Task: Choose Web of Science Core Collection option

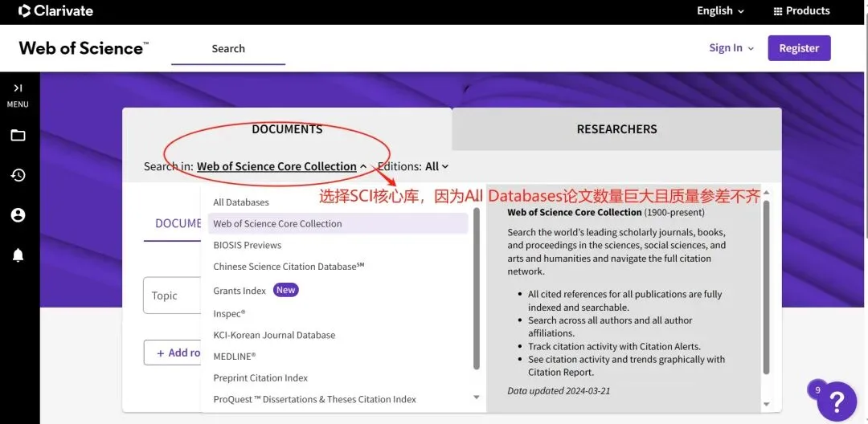Action: coord(338,224)
